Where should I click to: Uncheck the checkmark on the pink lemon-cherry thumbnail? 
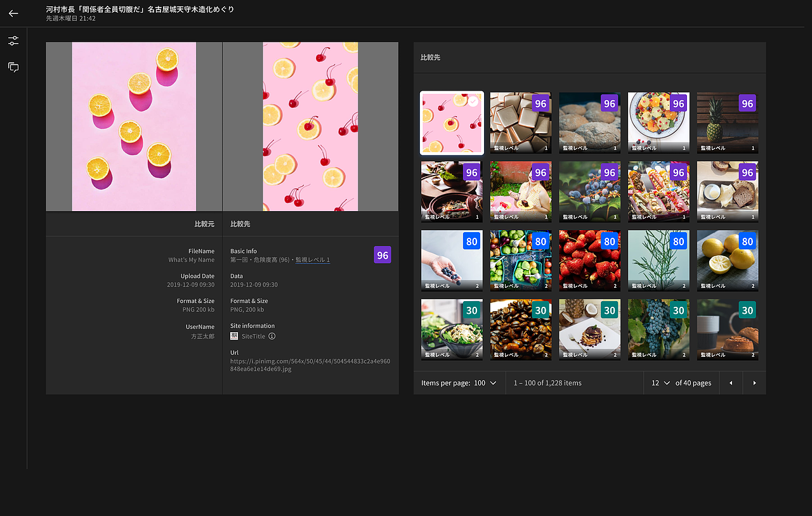[x=473, y=101]
